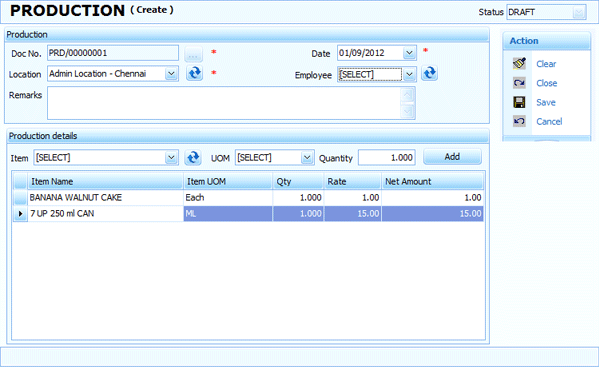Screen dimensions: 599x367
Task: Click the row selector of BANANA WALNUT CAKE row
Action: (20, 197)
